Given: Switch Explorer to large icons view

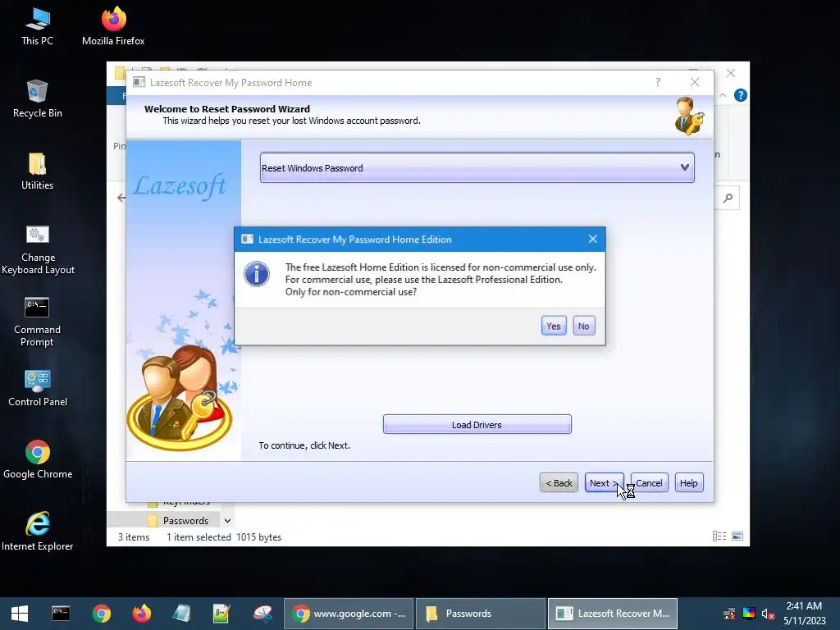Looking at the screenshot, I should pos(737,536).
